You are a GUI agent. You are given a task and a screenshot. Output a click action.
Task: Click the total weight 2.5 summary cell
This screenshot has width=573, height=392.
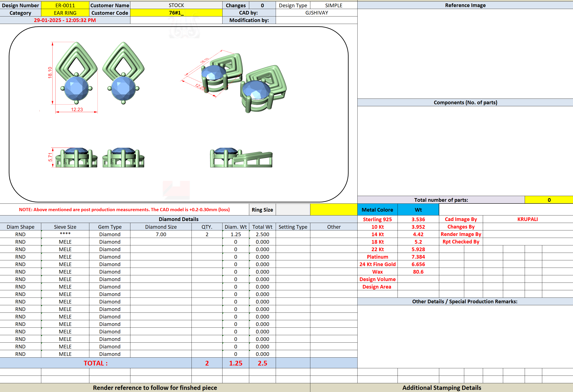pyautogui.click(x=262, y=363)
